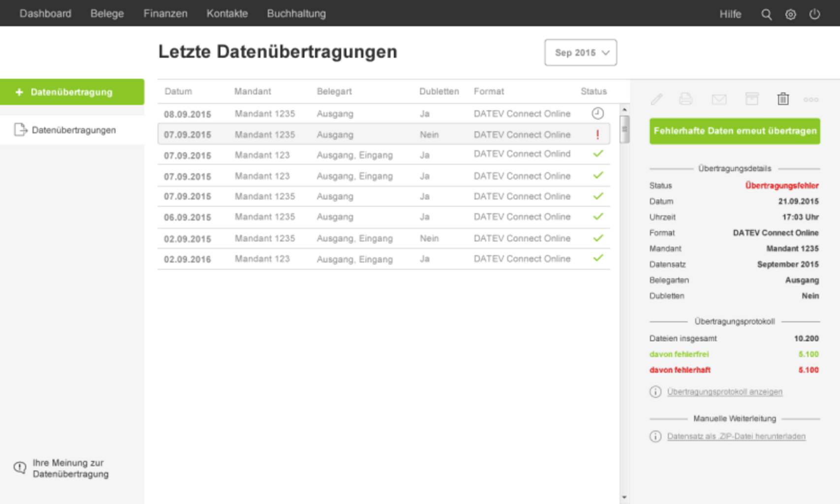
Task: Click Fehlerhafte Daten erneut übertragen button
Action: click(x=735, y=131)
